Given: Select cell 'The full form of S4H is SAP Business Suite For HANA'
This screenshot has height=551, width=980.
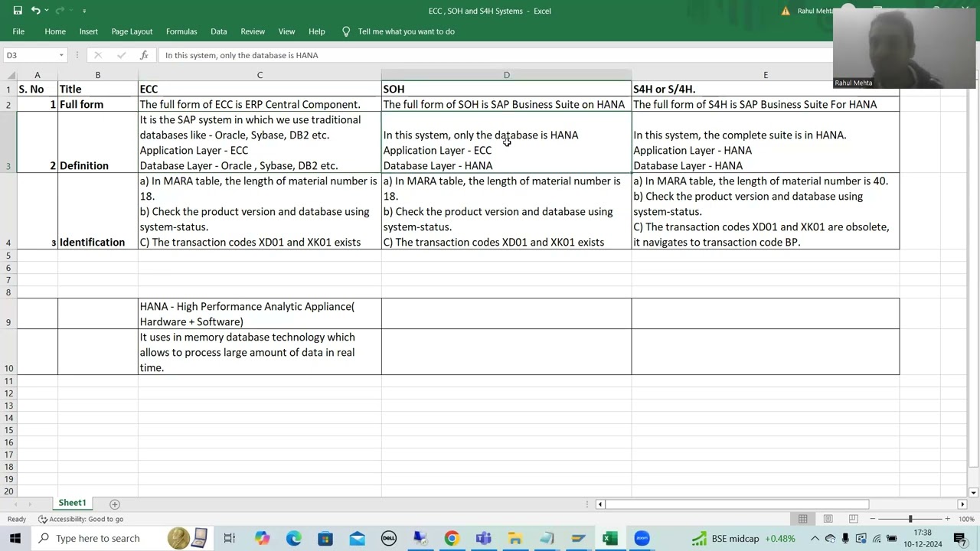Looking at the screenshot, I should click(766, 104).
